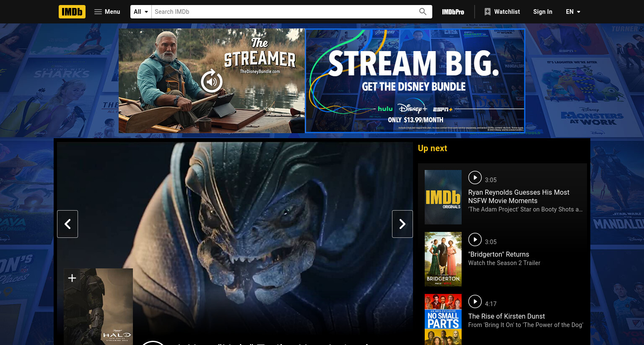Open IMDb Originals thumbnail
This screenshot has height=345, width=644.
(443, 197)
